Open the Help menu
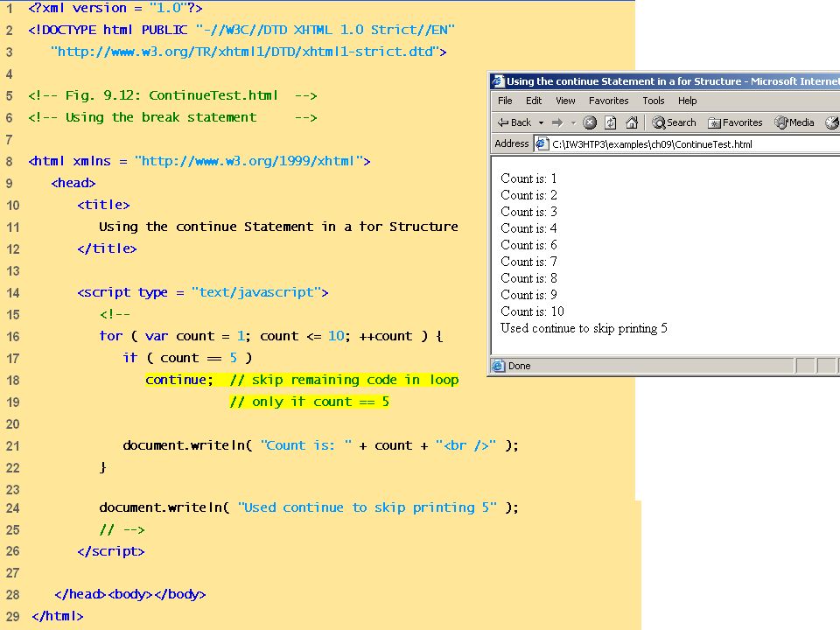840x630 pixels. 688,101
